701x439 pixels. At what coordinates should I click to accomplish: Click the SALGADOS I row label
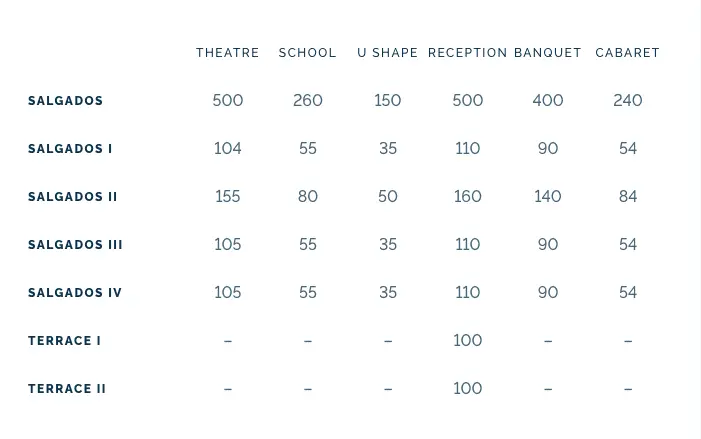70,149
